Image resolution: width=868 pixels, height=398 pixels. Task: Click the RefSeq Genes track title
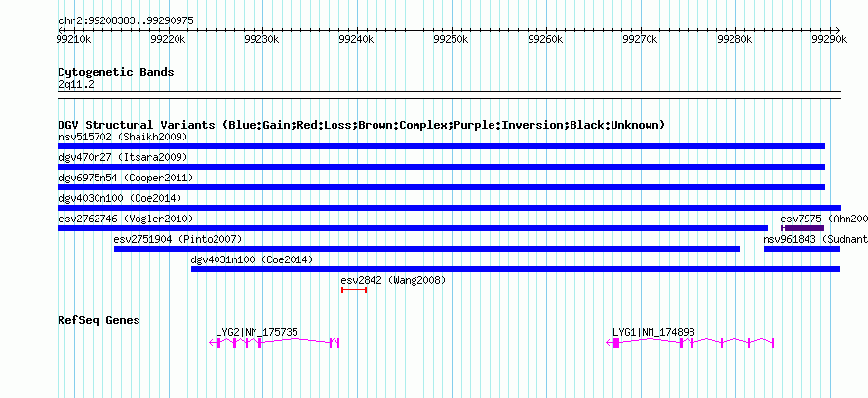point(99,320)
